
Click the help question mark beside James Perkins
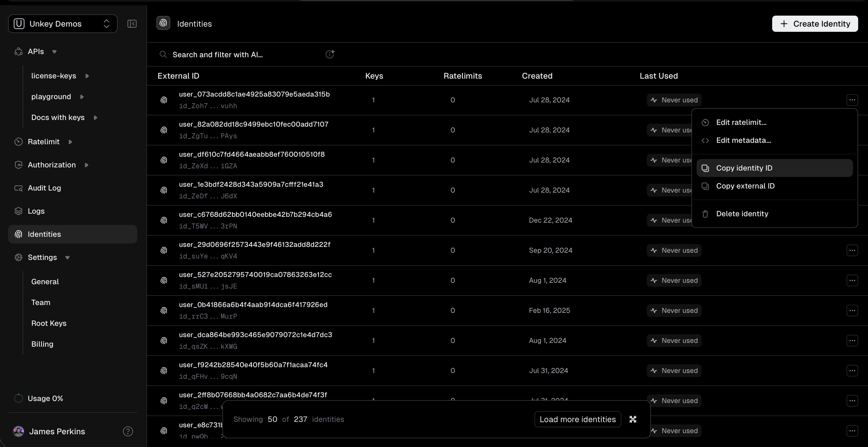tap(128, 431)
